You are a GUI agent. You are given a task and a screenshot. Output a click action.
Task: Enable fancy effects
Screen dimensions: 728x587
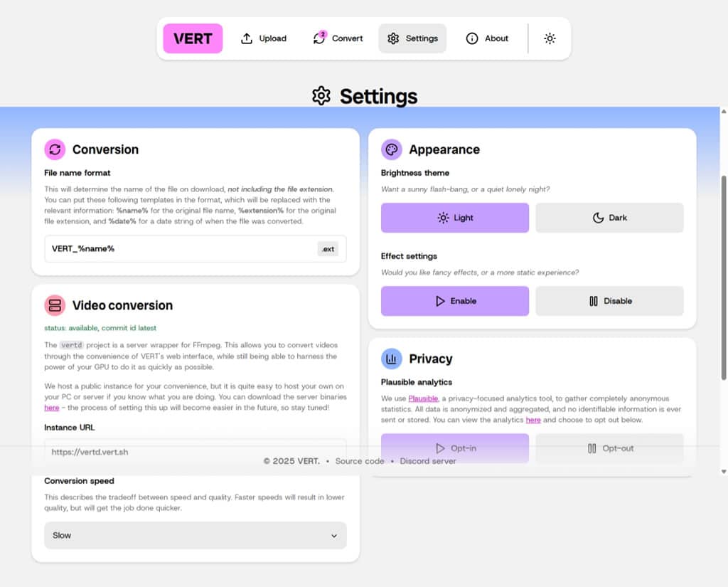pos(454,301)
